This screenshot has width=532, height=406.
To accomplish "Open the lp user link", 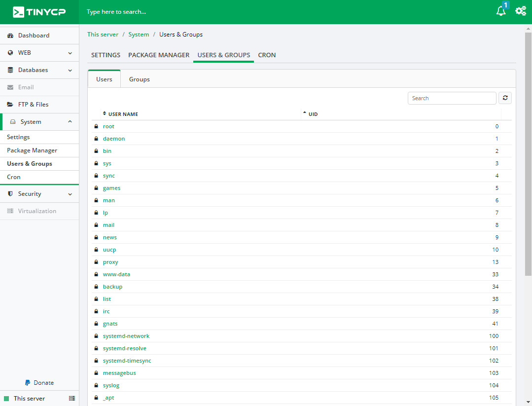I will pos(105,213).
